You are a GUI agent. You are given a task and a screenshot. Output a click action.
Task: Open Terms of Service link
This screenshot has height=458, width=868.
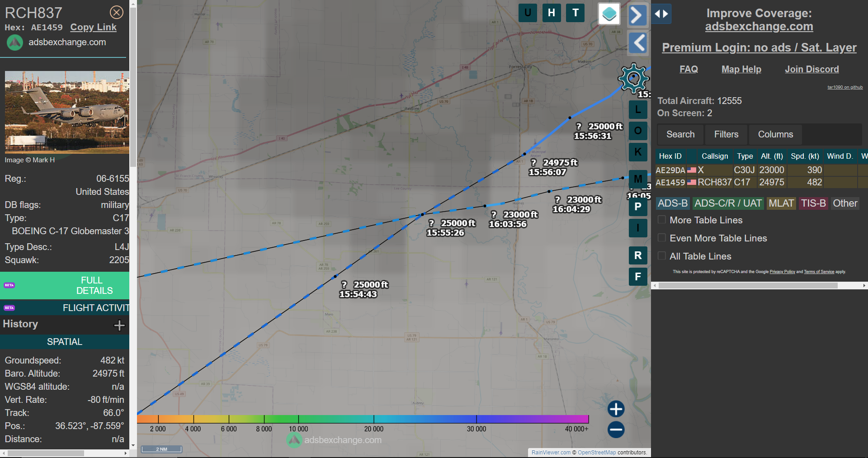[x=819, y=272]
